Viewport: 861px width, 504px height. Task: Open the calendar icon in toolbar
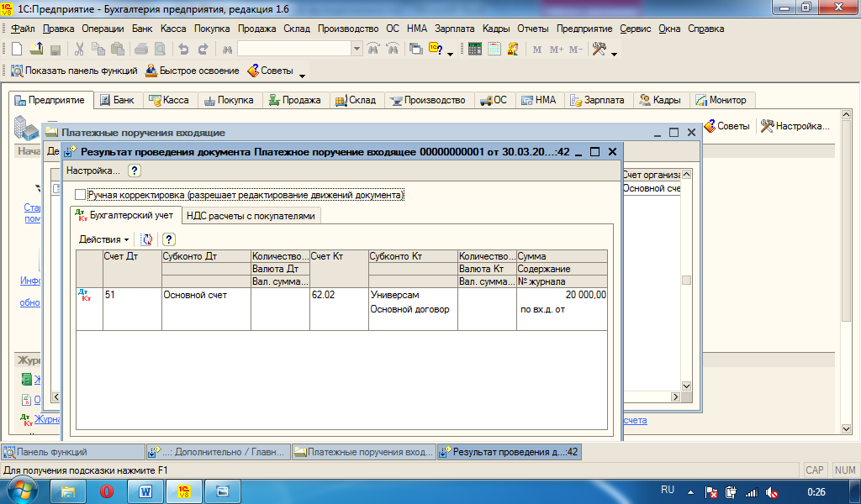[x=494, y=50]
